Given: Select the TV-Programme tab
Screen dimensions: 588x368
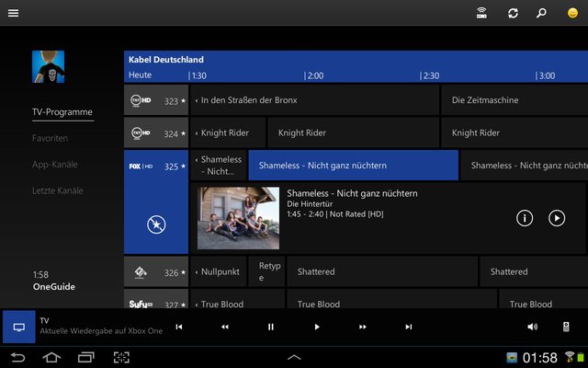Looking at the screenshot, I should [62, 112].
